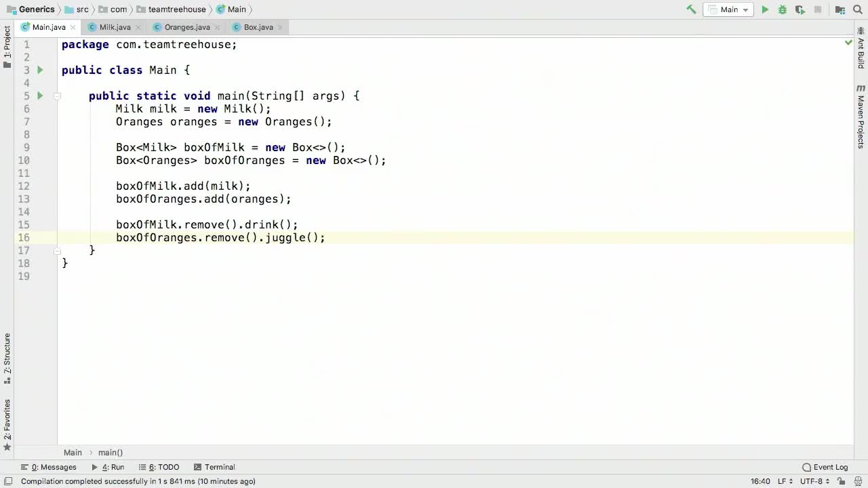Start debugging with the bug icon

(x=782, y=9)
